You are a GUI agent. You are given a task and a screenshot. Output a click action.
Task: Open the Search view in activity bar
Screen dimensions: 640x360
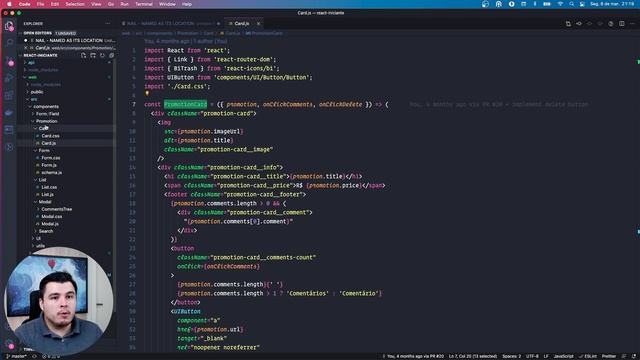(9, 43)
